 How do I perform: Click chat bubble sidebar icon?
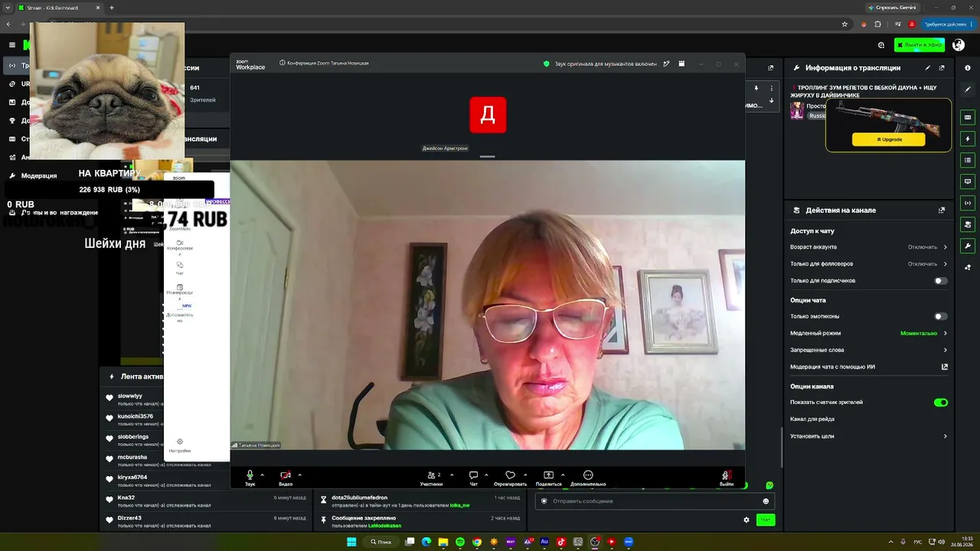pyautogui.click(x=968, y=181)
